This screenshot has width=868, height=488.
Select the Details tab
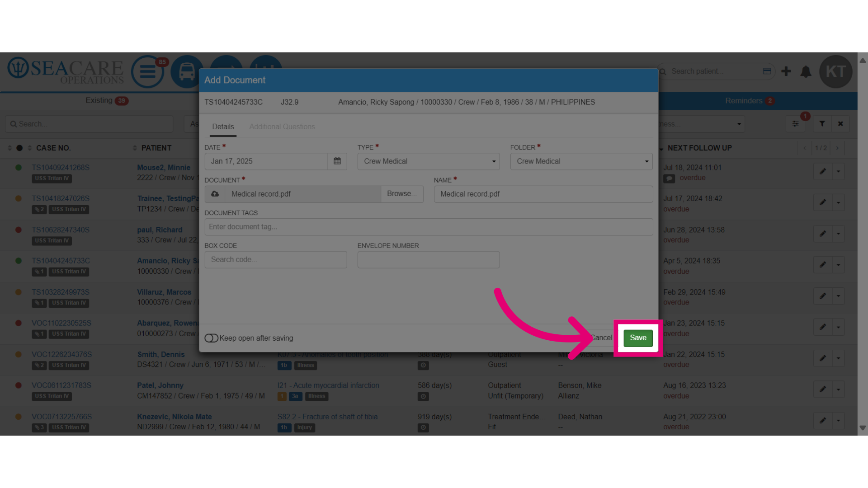(x=223, y=127)
